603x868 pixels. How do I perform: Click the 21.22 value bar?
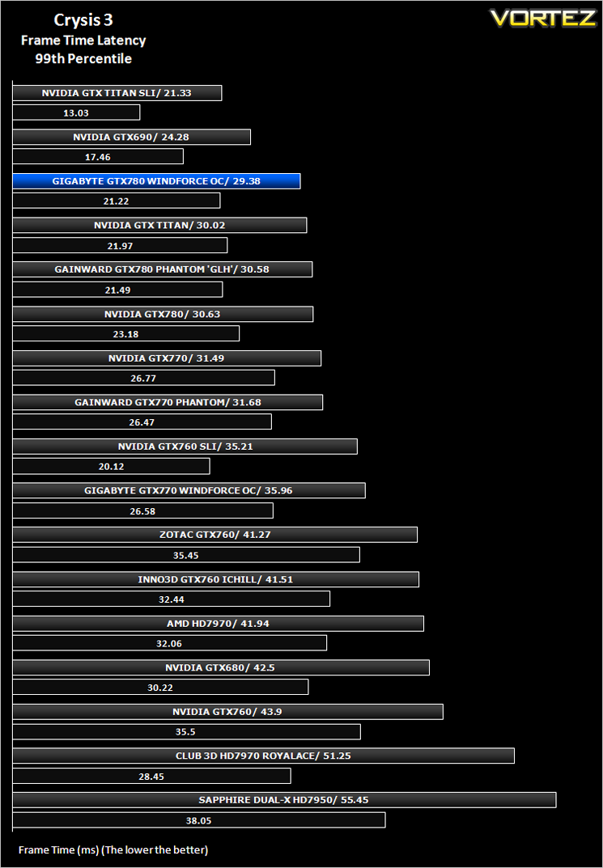pyautogui.click(x=117, y=201)
